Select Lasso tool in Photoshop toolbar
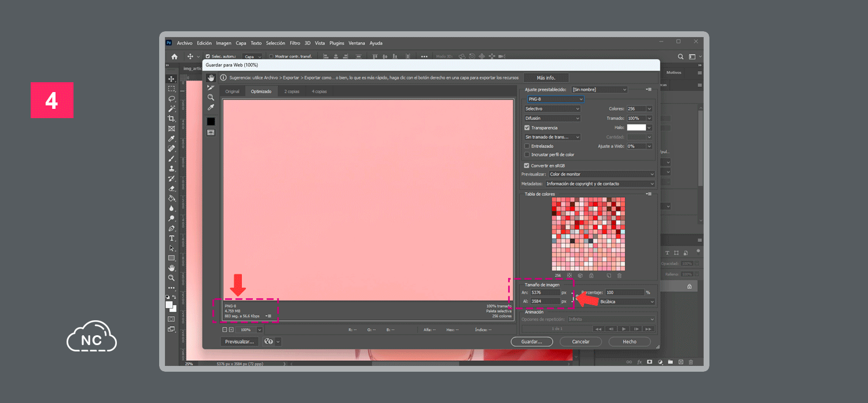 pos(171,98)
